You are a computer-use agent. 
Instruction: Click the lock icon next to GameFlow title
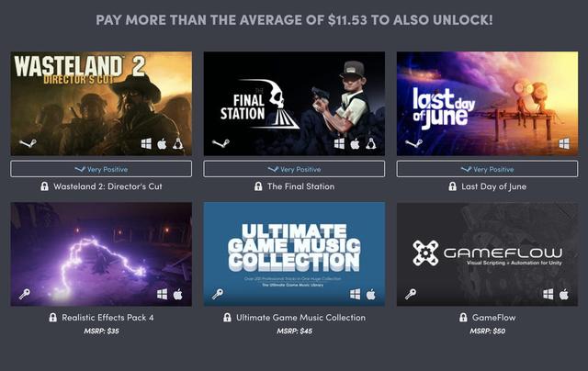[x=463, y=318]
